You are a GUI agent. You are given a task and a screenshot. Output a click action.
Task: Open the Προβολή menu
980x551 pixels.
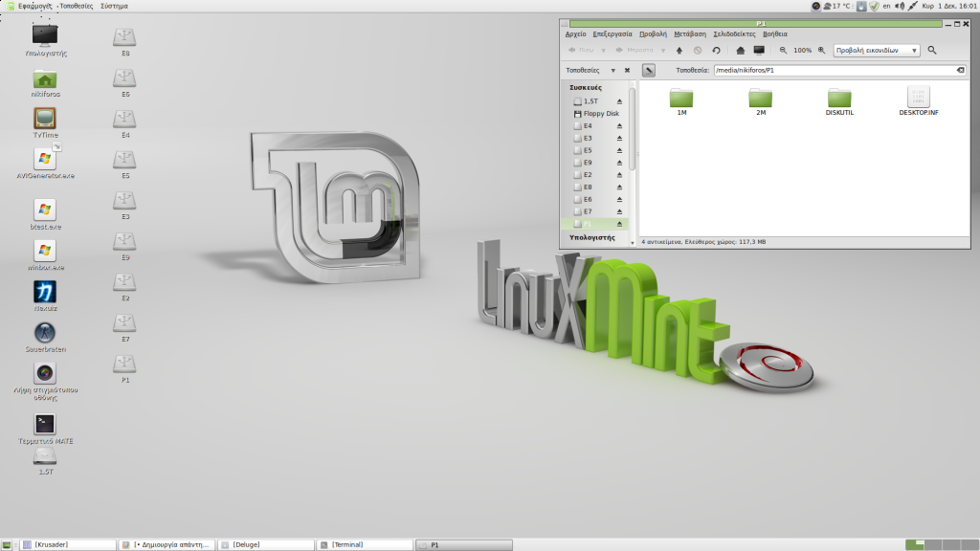(x=653, y=34)
